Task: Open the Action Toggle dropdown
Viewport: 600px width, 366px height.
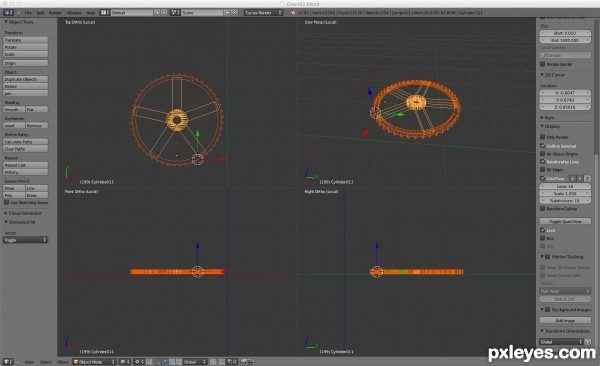Action: coord(25,240)
